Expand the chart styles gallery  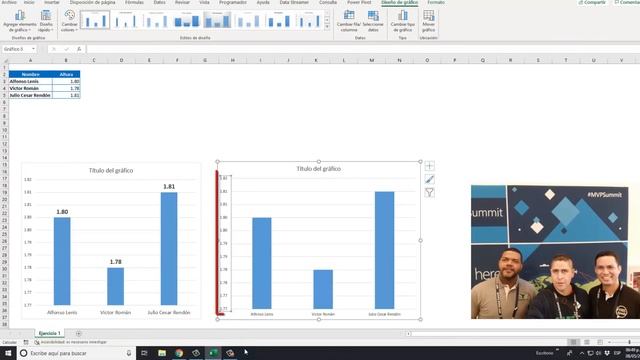pos(327,27)
